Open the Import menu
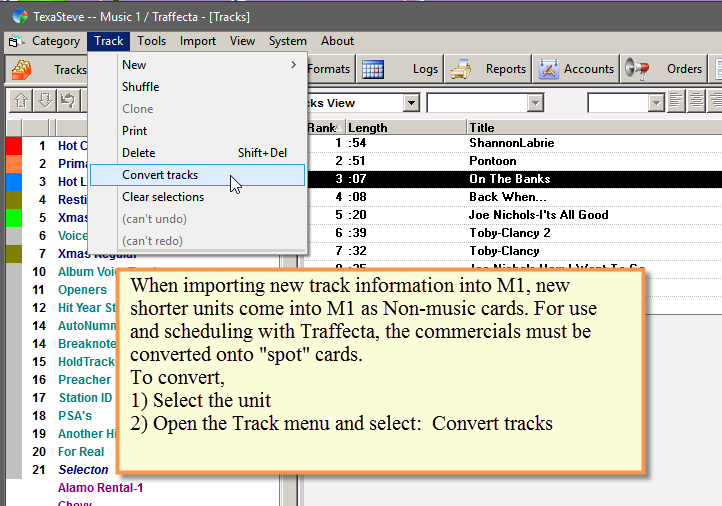722x506 pixels. (198, 41)
